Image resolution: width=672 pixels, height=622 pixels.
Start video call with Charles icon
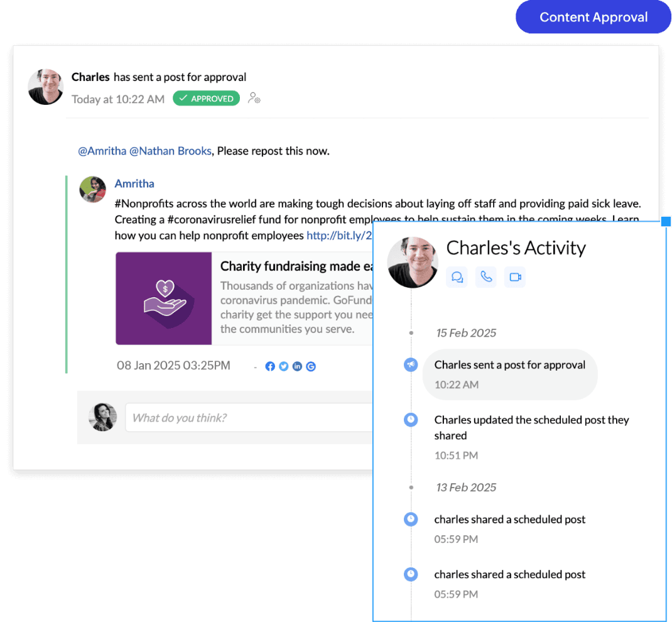tap(515, 277)
